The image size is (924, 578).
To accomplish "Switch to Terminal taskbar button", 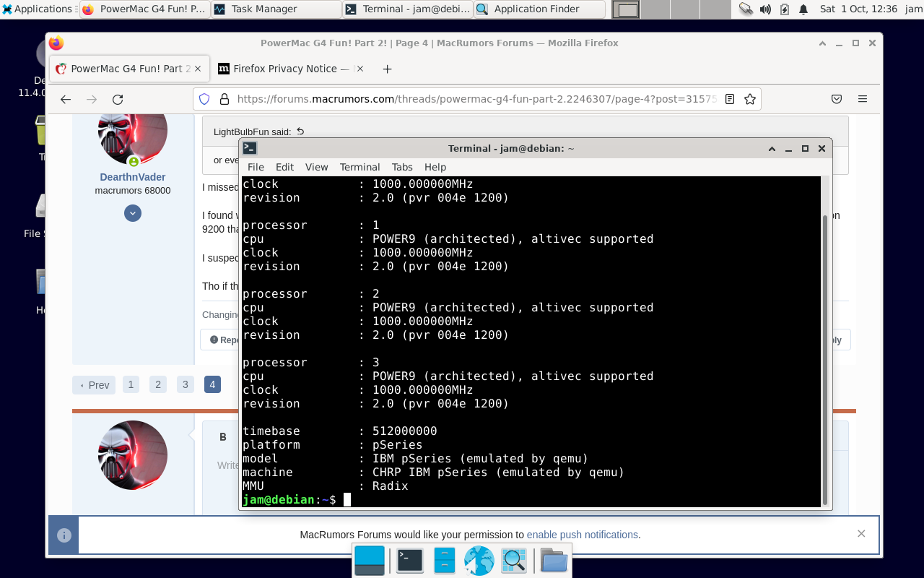I will (x=408, y=9).
